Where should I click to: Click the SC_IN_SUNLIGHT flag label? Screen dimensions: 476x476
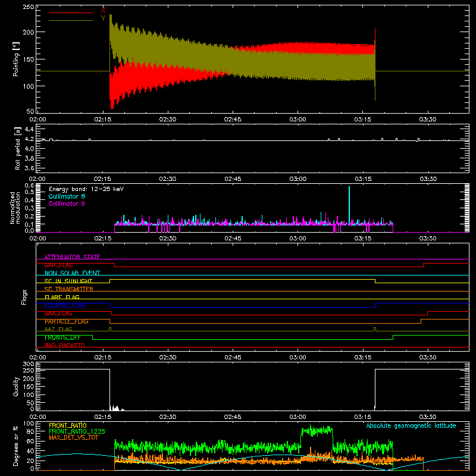(68, 281)
